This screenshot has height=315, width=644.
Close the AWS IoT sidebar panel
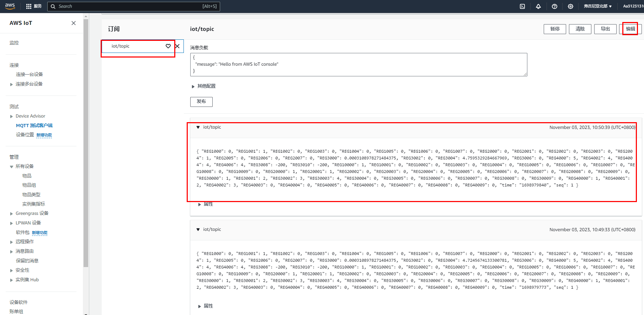click(74, 23)
